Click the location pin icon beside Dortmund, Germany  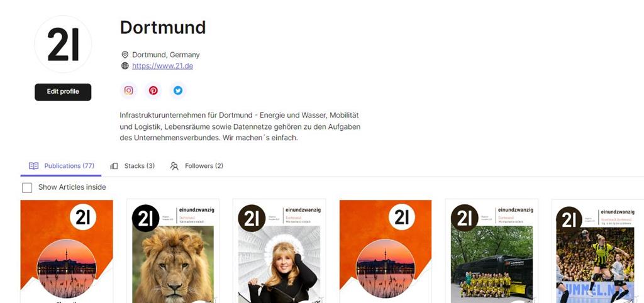(x=125, y=55)
